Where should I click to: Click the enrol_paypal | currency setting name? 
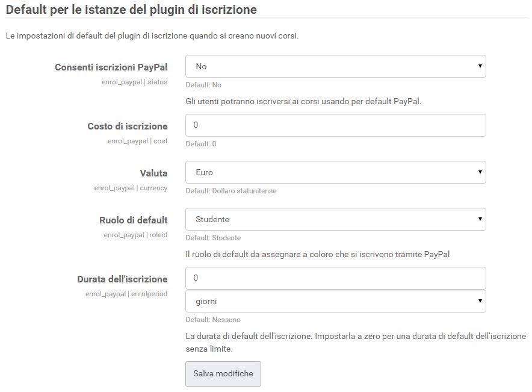(x=131, y=188)
